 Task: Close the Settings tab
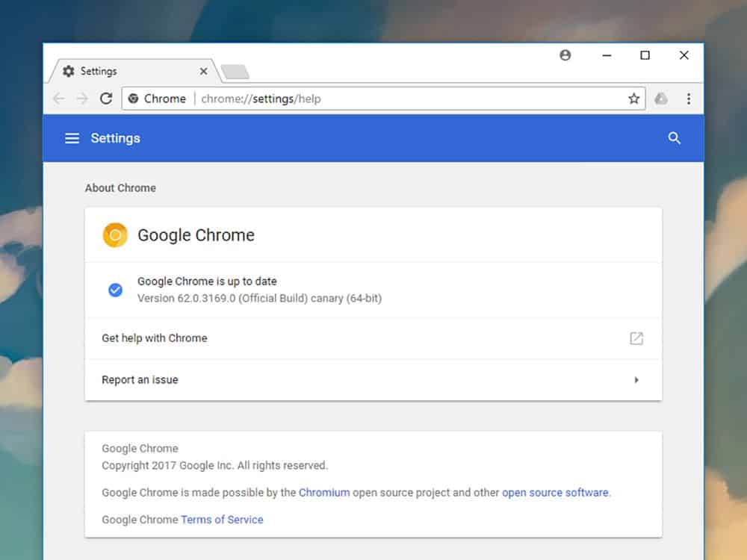pos(203,72)
